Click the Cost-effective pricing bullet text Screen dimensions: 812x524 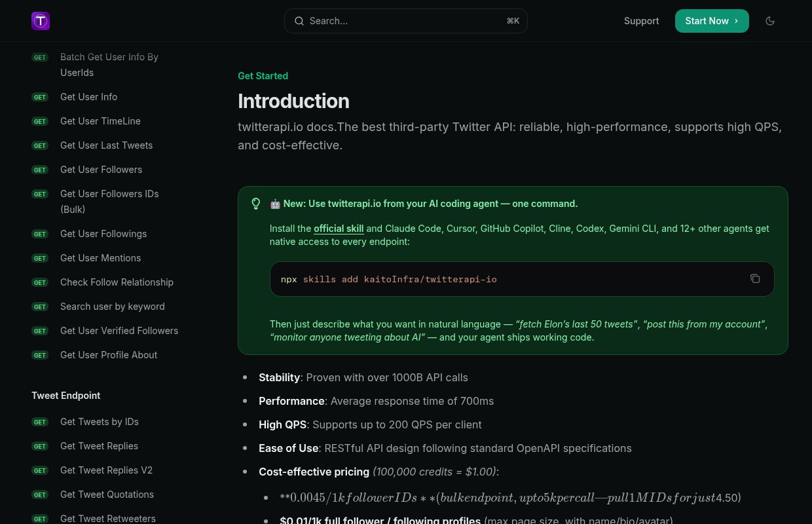tap(379, 472)
